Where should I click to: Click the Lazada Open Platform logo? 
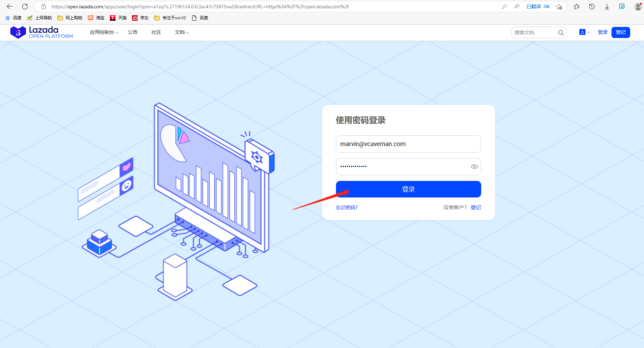pyautogui.click(x=41, y=32)
